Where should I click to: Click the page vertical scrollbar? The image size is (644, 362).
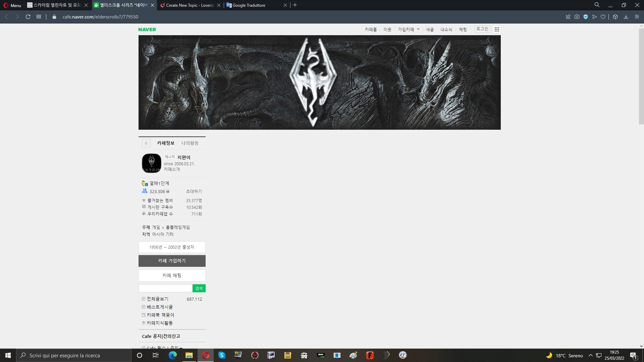(x=641, y=76)
